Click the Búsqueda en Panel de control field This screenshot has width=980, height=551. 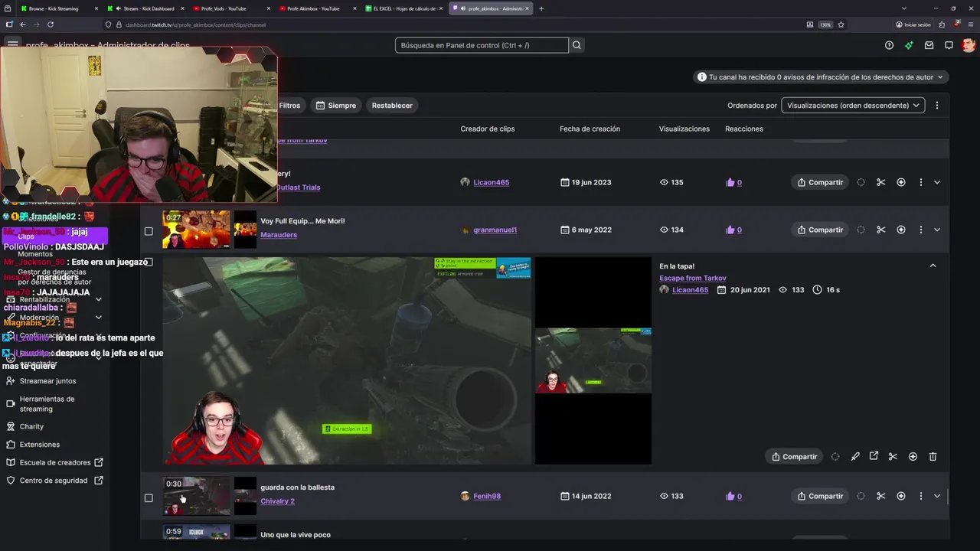tap(482, 45)
